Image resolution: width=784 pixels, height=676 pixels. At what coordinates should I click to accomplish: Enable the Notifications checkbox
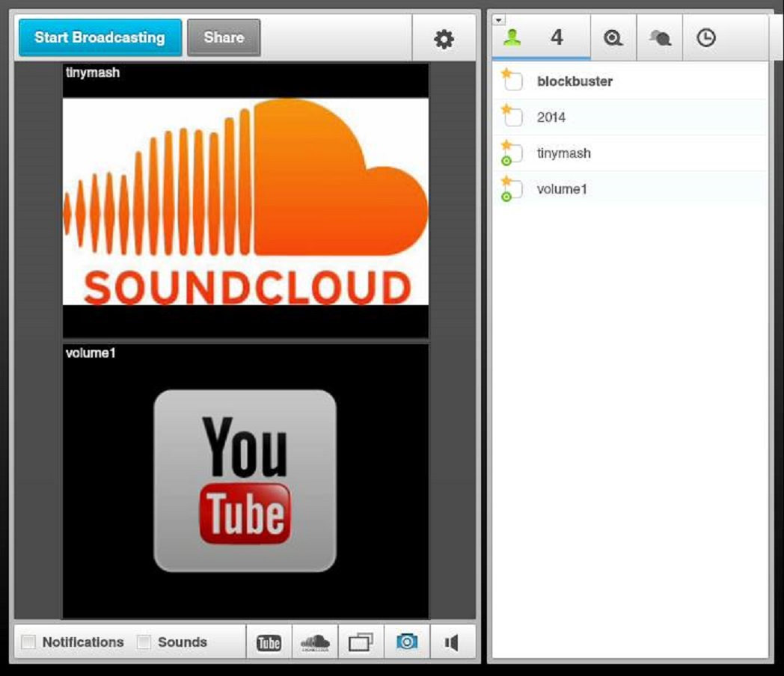28,642
